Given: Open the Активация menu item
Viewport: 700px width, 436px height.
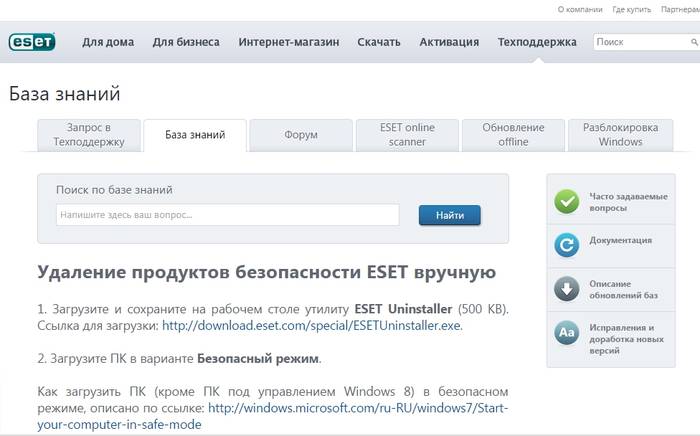Looking at the screenshot, I should [449, 42].
